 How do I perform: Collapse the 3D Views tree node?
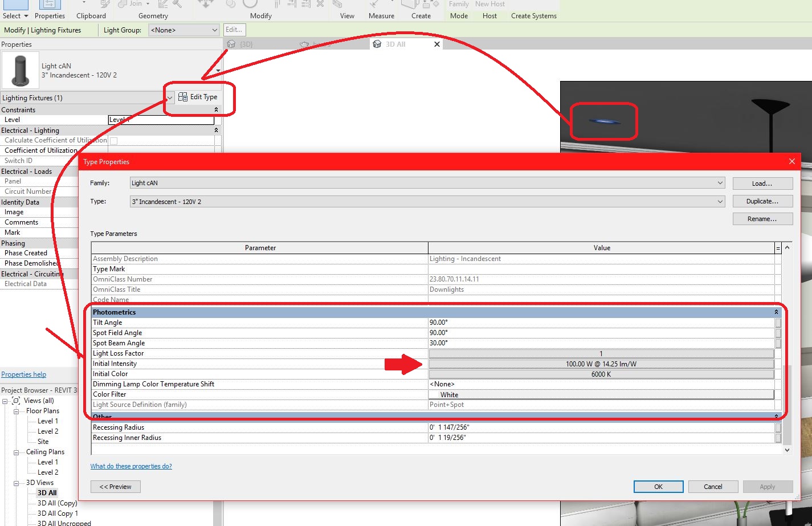click(16, 483)
